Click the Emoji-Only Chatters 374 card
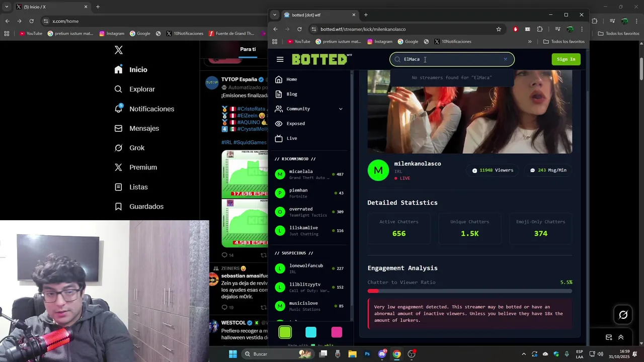This screenshot has width=644, height=362. click(x=540, y=228)
